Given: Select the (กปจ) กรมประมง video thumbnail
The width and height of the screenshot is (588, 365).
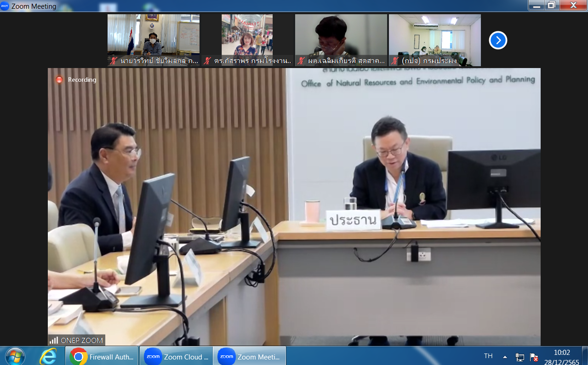Looking at the screenshot, I should point(434,36).
